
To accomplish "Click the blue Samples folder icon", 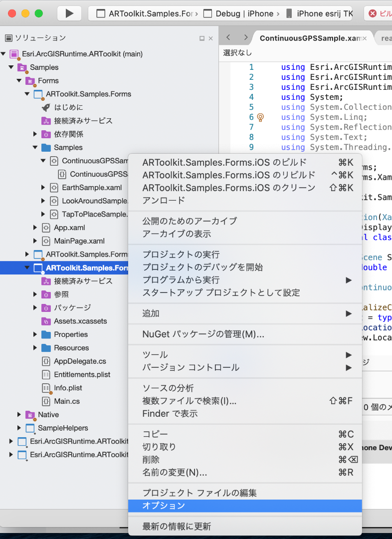I will pos(46,147).
